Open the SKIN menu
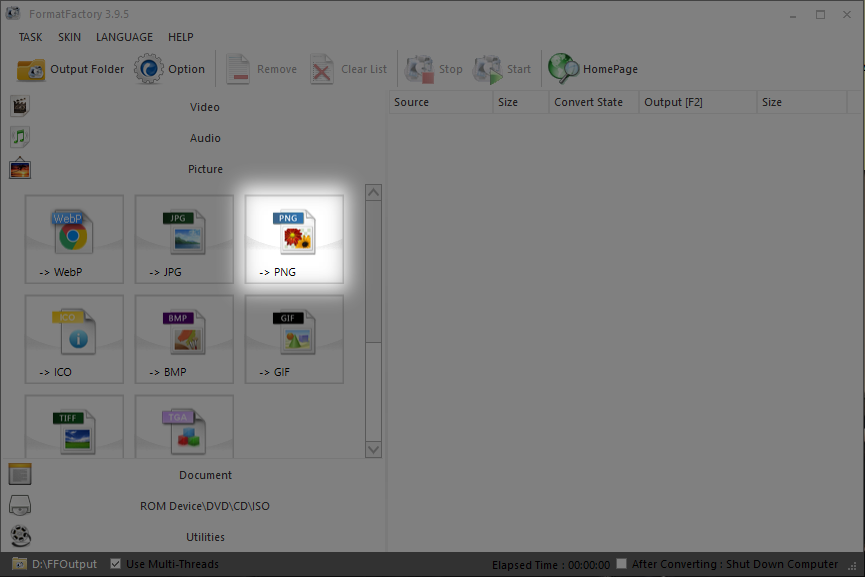Screen dimensions: 865x577 click(x=69, y=37)
